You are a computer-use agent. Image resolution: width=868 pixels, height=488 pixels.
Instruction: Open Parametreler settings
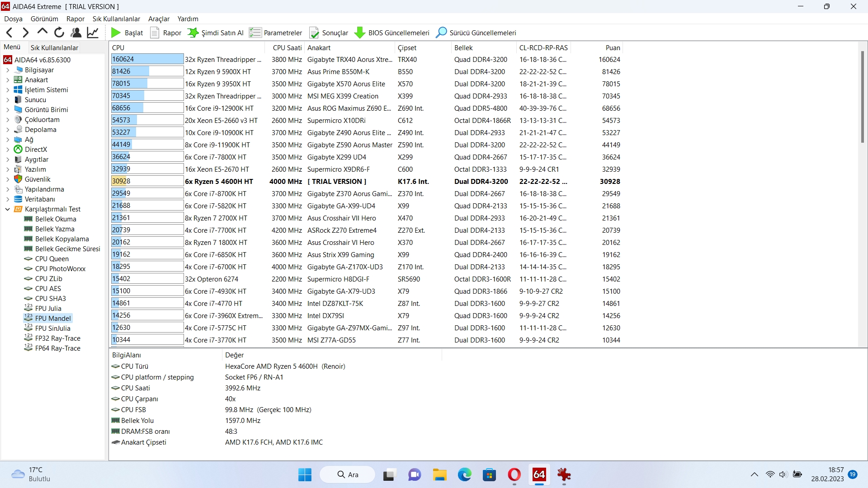pyautogui.click(x=275, y=33)
